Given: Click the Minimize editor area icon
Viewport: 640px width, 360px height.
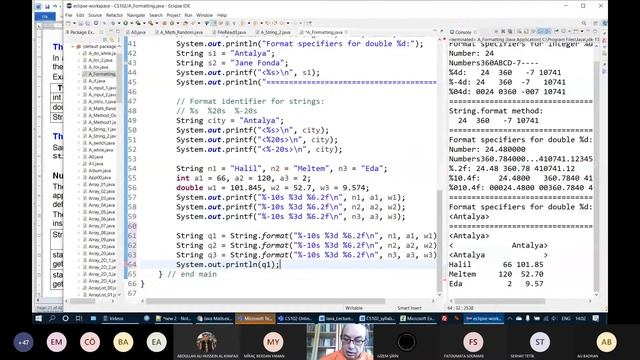Looking at the screenshot, I should [435, 31].
